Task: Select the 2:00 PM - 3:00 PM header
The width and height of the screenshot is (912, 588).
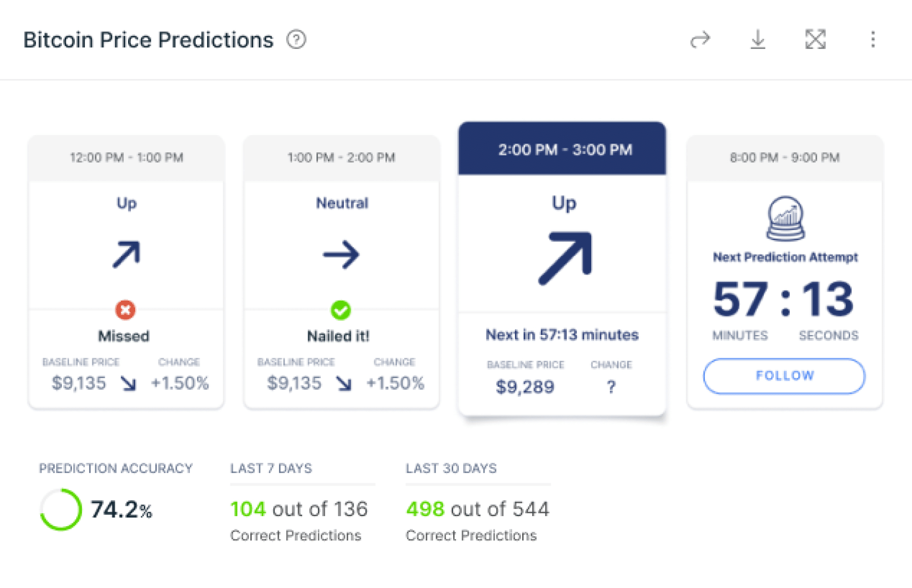Action: tap(565, 150)
